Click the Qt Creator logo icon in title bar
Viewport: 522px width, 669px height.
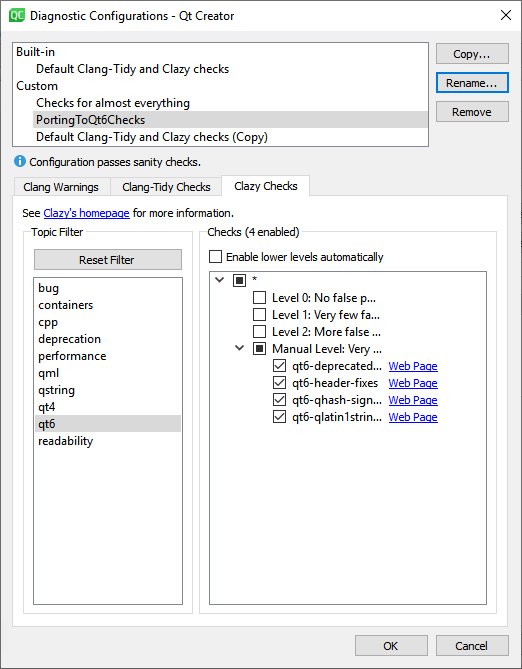click(17, 16)
